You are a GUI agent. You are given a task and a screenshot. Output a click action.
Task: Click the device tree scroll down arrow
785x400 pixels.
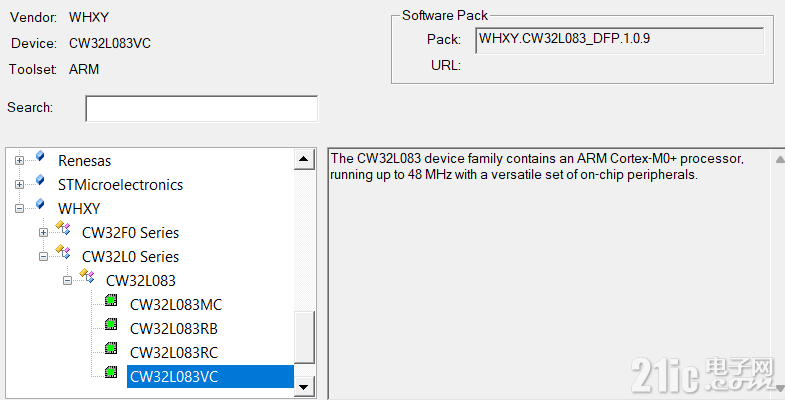[x=303, y=386]
